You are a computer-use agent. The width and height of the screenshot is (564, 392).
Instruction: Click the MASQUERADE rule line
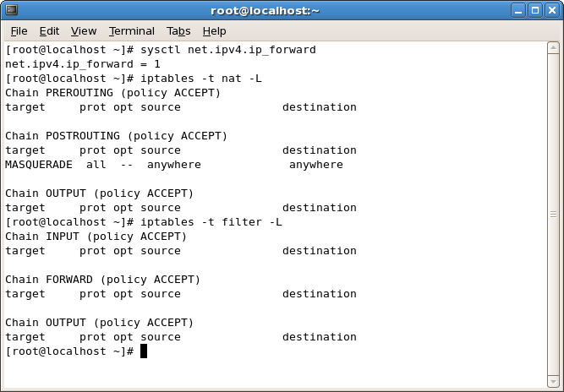(174, 165)
